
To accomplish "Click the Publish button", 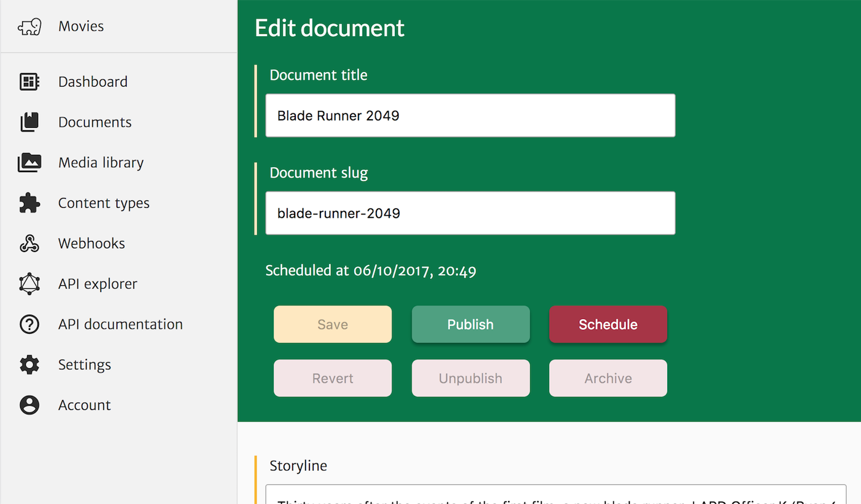I will [470, 325].
